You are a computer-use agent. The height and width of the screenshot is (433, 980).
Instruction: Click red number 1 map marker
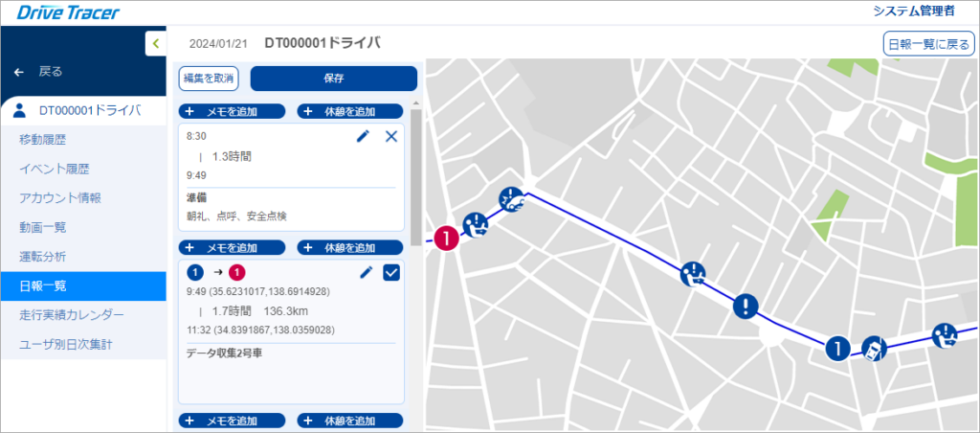447,238
